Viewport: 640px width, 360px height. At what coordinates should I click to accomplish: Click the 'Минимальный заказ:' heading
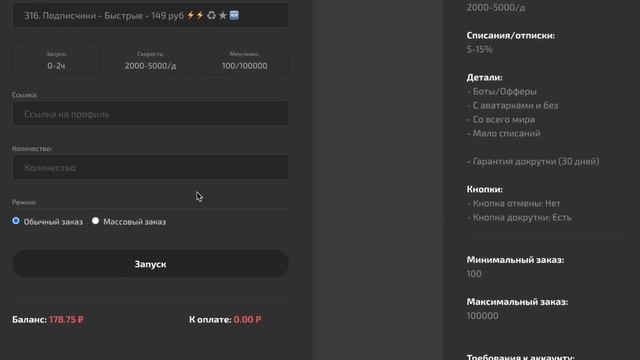(515, 260)
